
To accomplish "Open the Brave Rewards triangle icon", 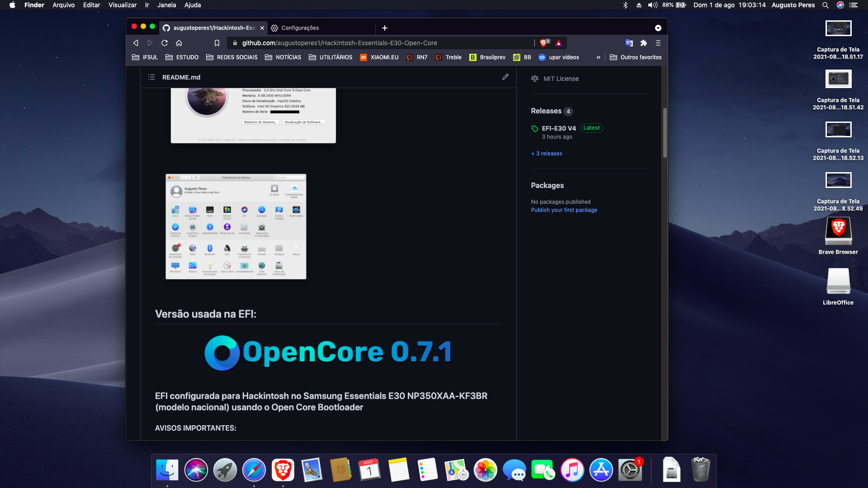I will [559, 43].
